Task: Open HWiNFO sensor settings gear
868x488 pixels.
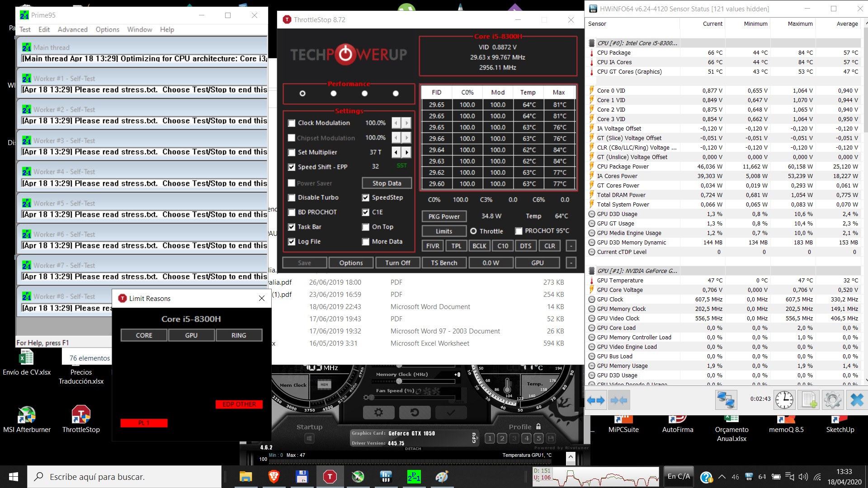Action: 832,400
